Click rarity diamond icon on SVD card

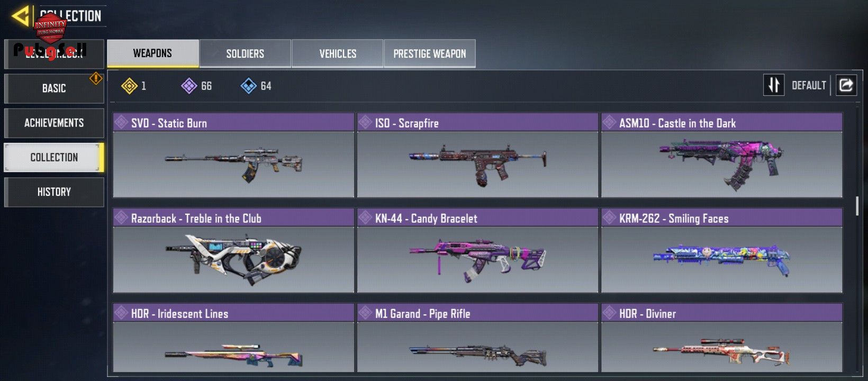click(x=121, y=122)
